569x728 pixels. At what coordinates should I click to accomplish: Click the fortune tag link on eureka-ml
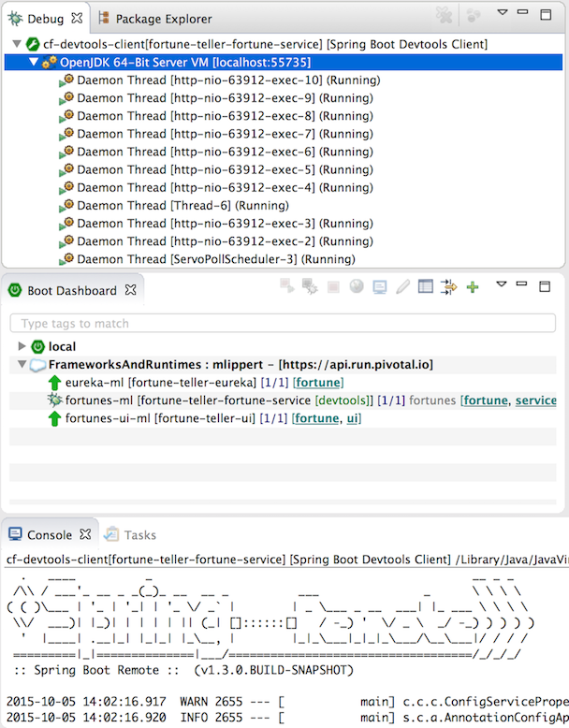[318, 383]
